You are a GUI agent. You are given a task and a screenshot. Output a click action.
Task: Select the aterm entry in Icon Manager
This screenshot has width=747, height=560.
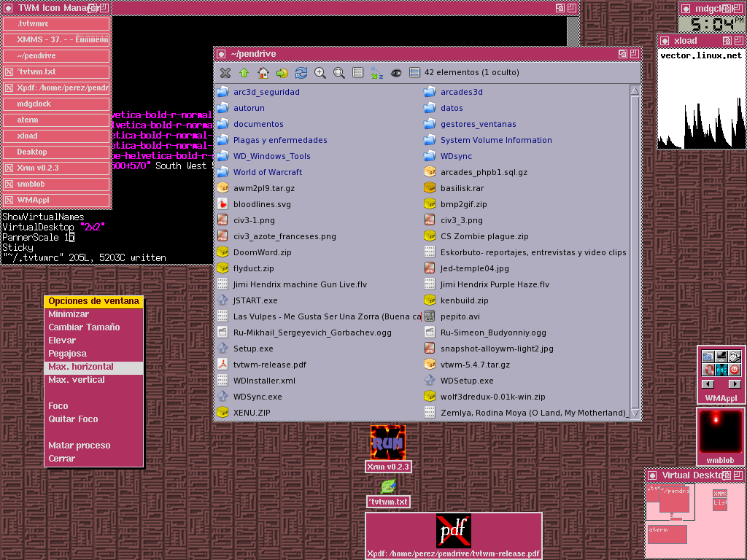(x=56, y=120)
